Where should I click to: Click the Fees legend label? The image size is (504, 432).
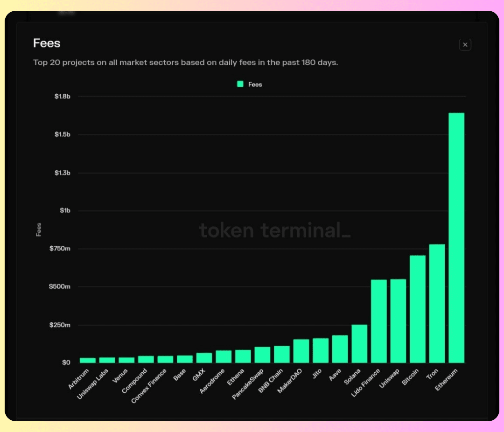point(255,84)
